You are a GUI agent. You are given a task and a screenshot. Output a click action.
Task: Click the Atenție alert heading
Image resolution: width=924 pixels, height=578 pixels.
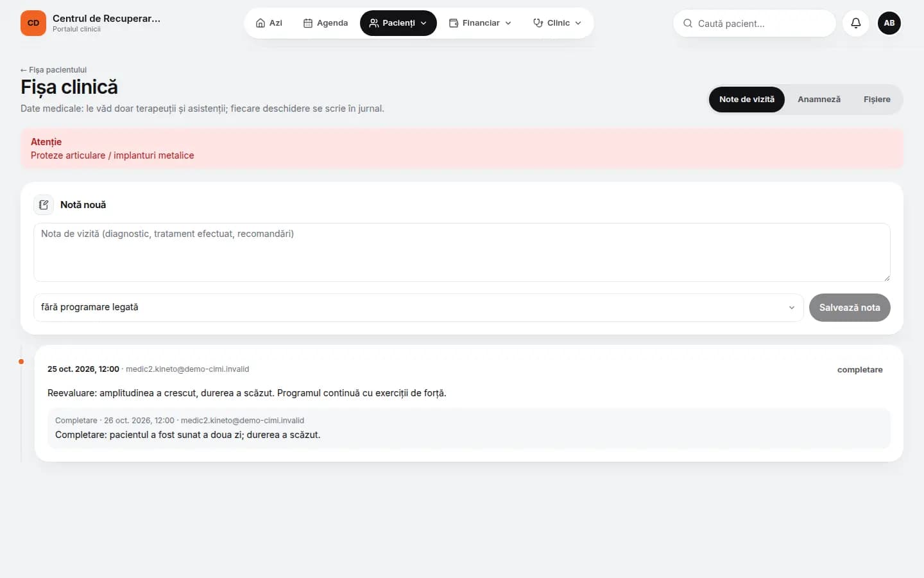(x=46, y=142)
